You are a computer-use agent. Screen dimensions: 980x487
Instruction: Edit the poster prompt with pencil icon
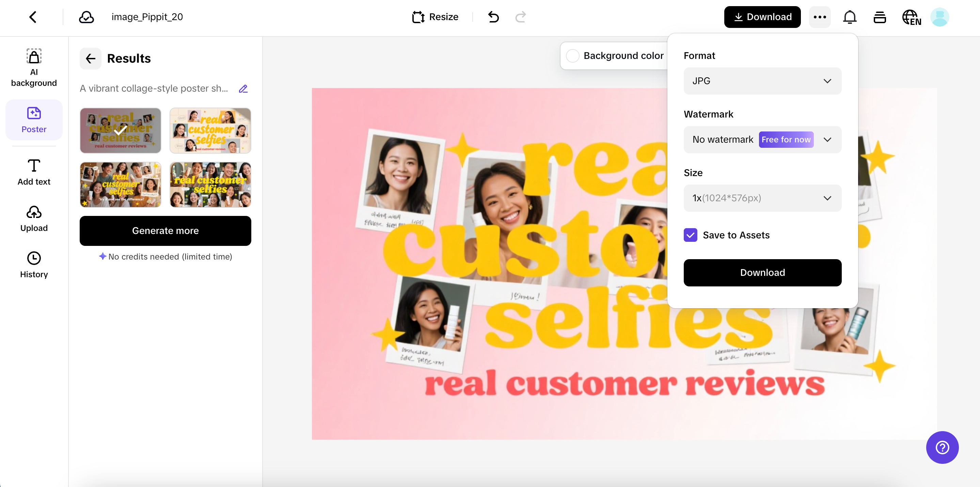(243, 89)
